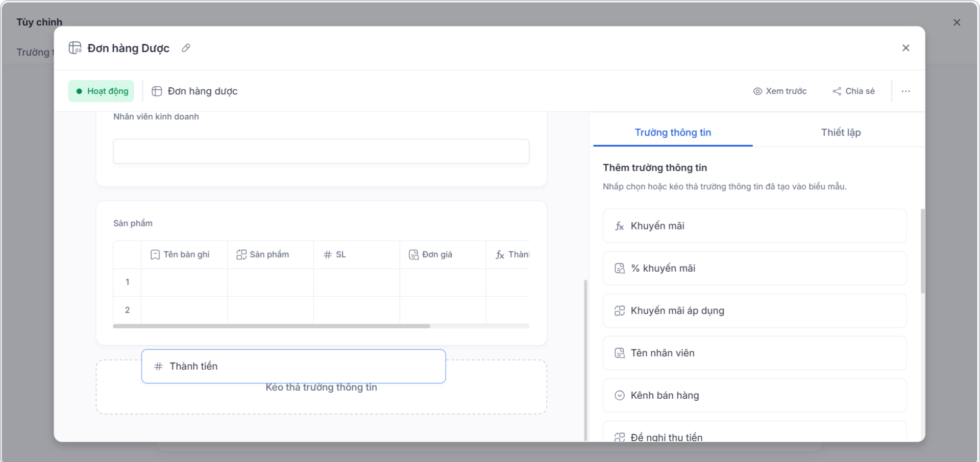Click the Chia sẻ share button
This screenshot has width=980, height=462.
tap(853, 91)
